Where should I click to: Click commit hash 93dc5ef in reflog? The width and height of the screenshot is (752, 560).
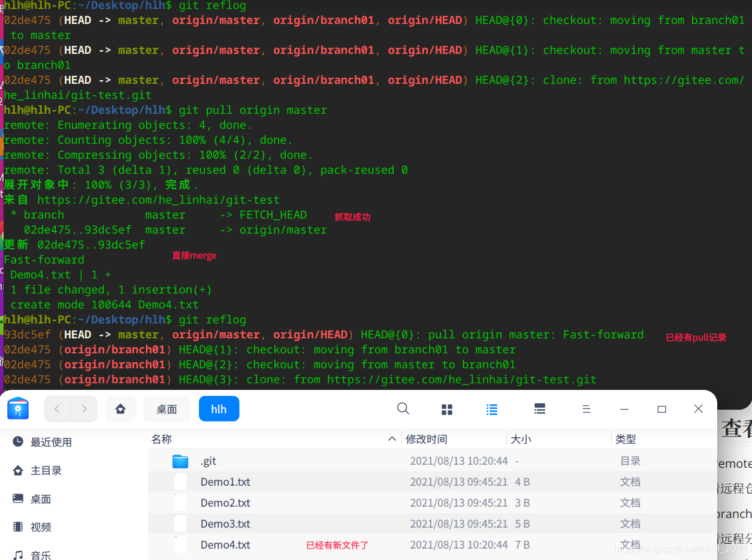pyautogui.click(x=27, y=335)
